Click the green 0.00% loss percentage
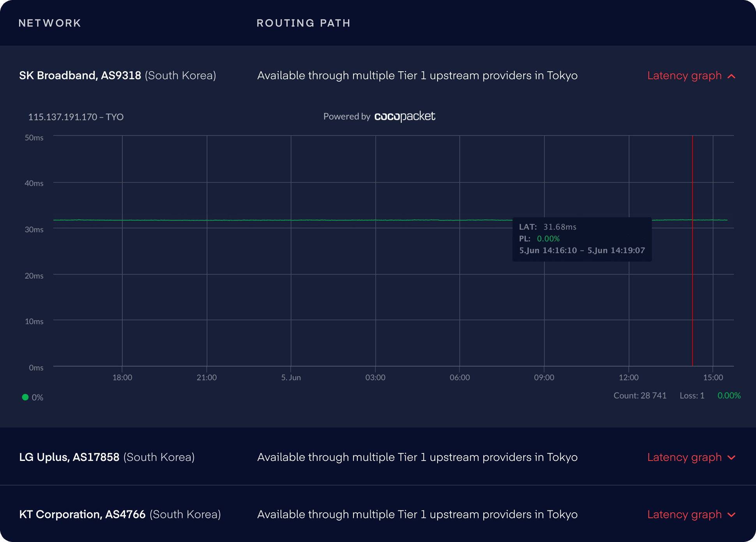756x542 pixels. 729,395
